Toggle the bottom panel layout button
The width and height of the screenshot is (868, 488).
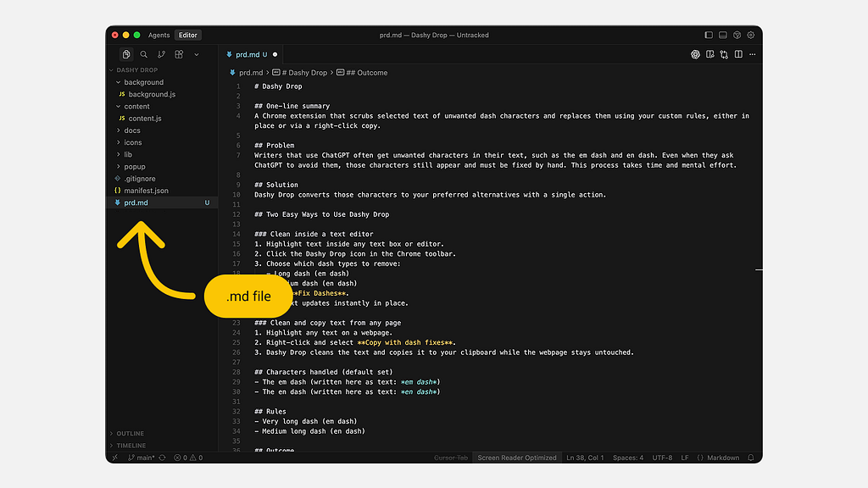coord(723,36)
